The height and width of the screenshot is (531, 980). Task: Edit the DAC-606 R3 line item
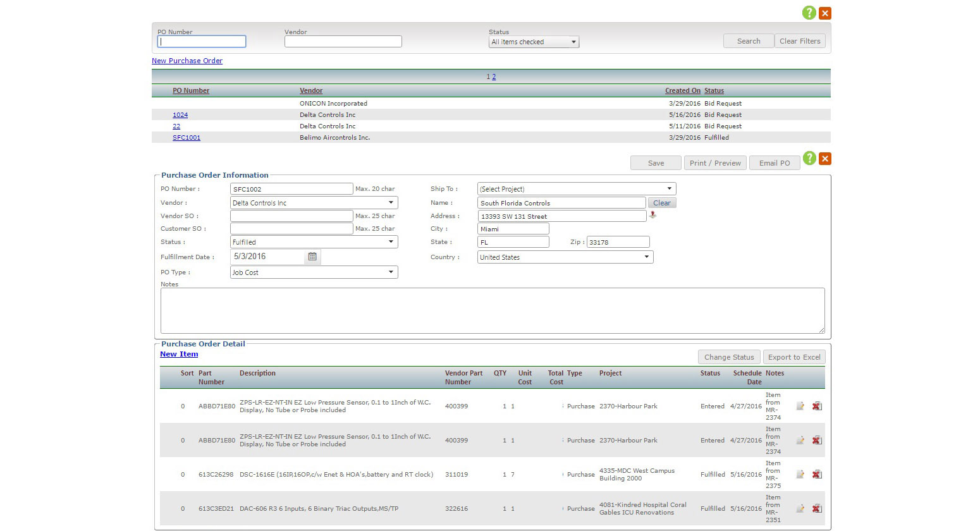click(x=800, y=509)
